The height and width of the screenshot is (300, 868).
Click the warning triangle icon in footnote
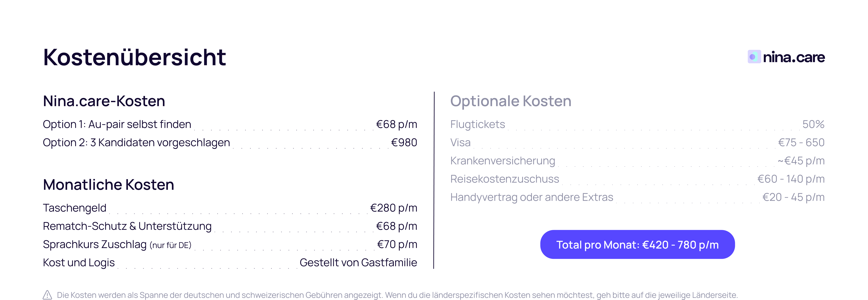pos(48,295)
